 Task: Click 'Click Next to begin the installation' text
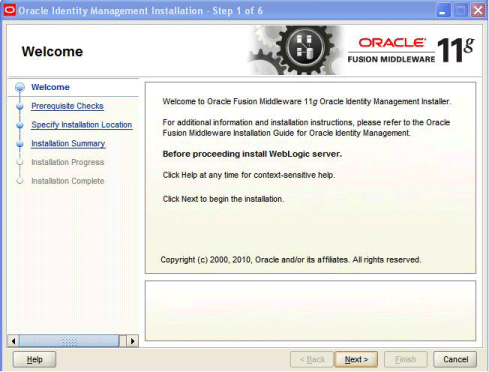pyautogui.click(x=223, y=199)
